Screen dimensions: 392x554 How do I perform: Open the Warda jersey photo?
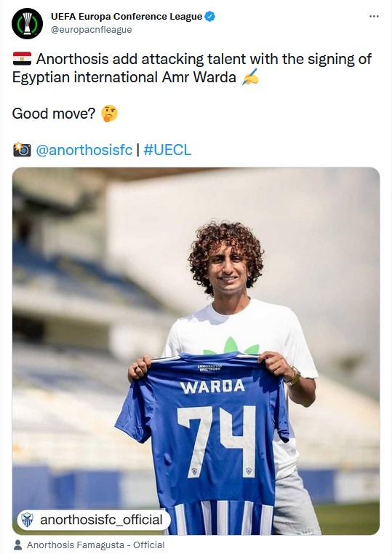[196, 351]
